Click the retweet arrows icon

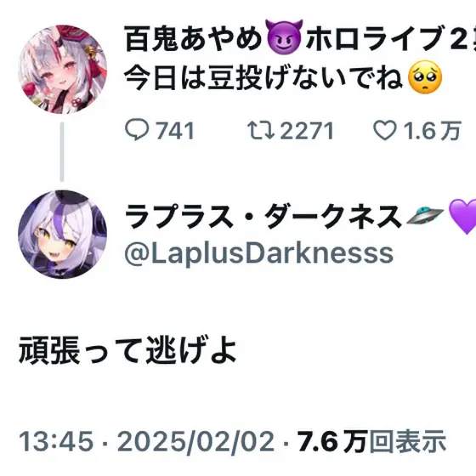tap(261, 130)
